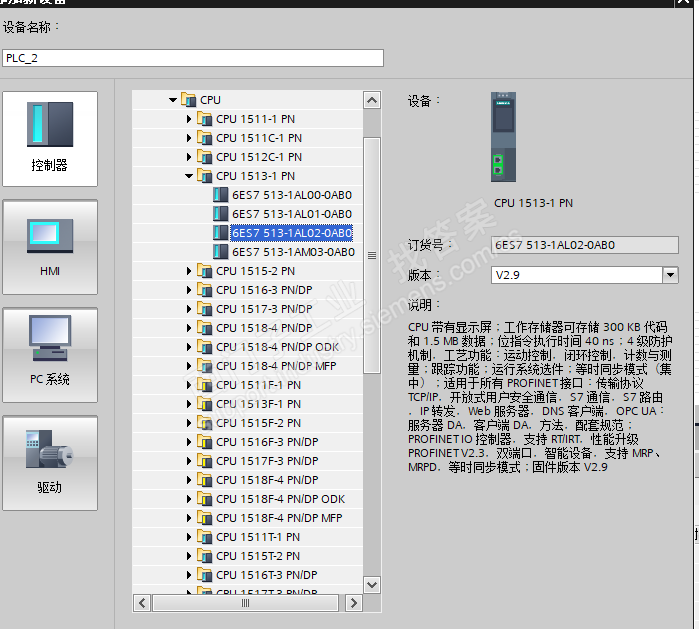Click folder icon of CPU 1516T-3 PN/DP
This screenshot has width=699, height=629.
[x=205, y=575]
